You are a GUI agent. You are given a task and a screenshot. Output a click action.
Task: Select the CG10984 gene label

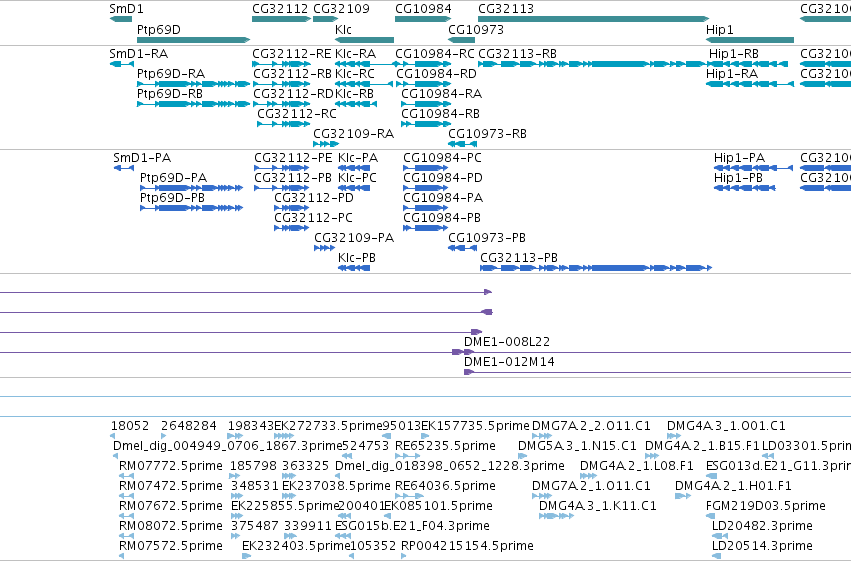coord(423,9)
